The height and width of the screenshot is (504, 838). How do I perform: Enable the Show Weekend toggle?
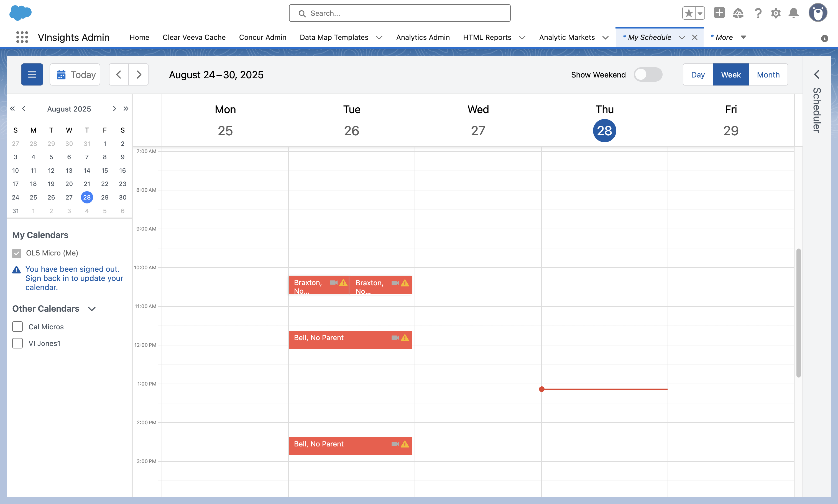(648, 74)
